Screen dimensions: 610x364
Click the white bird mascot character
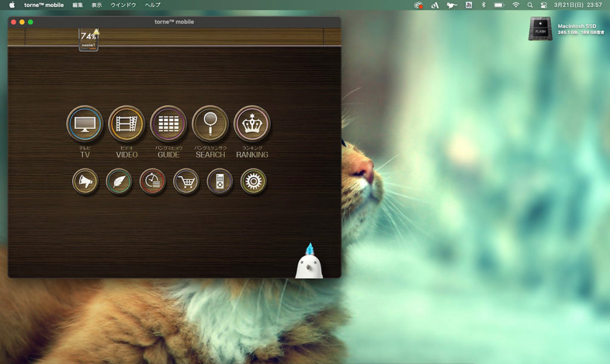309,263
